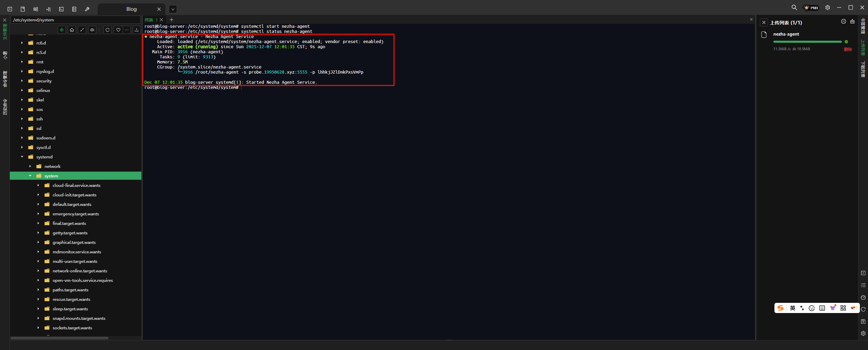Click the red 删除 link for nezha-agent
The height and width of the screenshot is (350, 868).
(x=848, y=49)
